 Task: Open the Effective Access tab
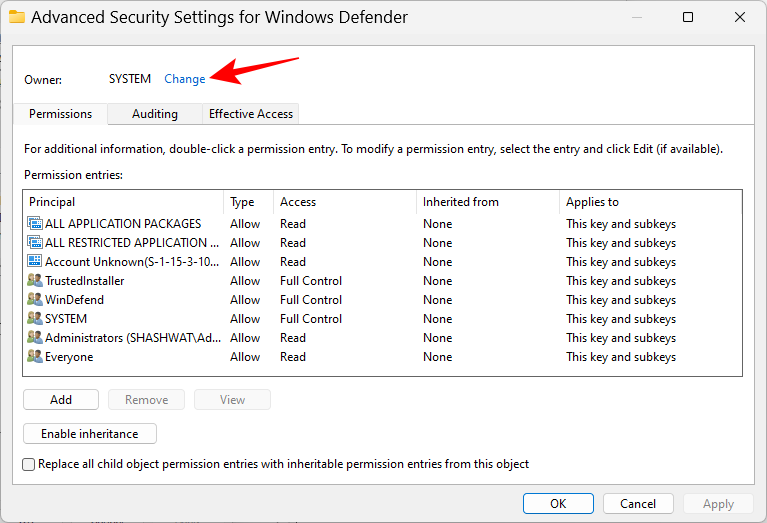click(x=250, y=114)
